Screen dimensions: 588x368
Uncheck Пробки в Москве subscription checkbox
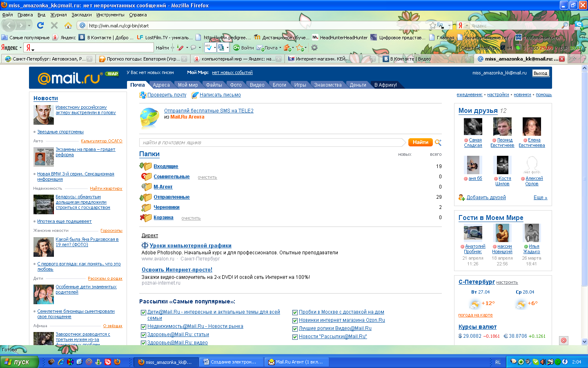[295, 312]
